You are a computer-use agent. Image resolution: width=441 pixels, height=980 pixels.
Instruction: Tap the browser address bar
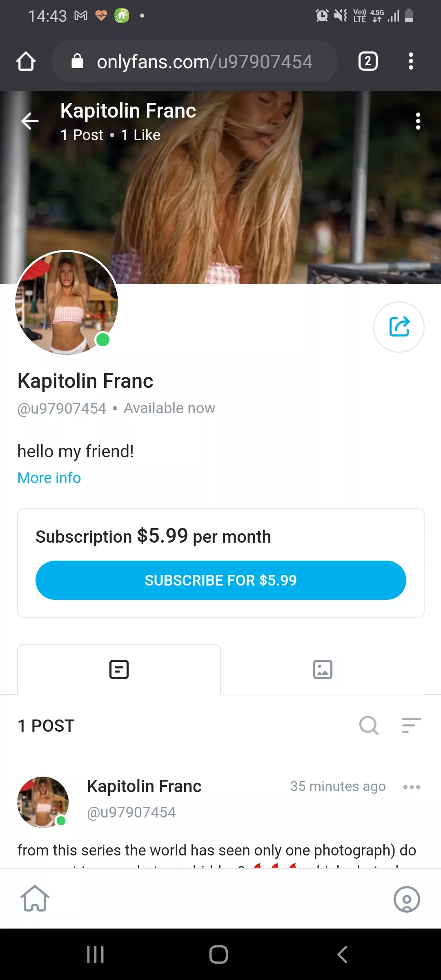204,61
